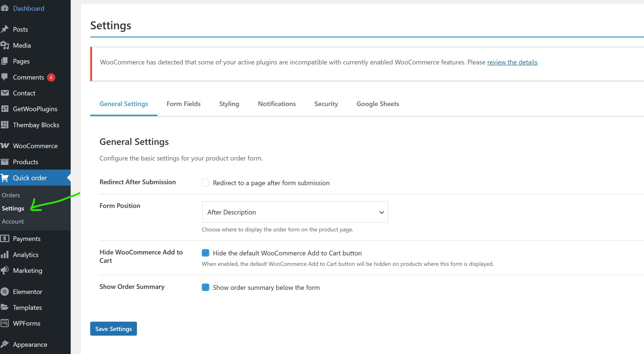Screen dimensions: 644x354
Task: Click the red comments count badge
Action: pos(51,77)
